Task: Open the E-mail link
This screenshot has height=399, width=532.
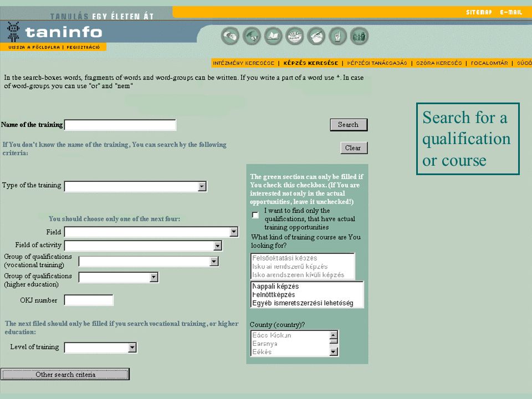Action: pyautogui.click(x=511, y=12)
